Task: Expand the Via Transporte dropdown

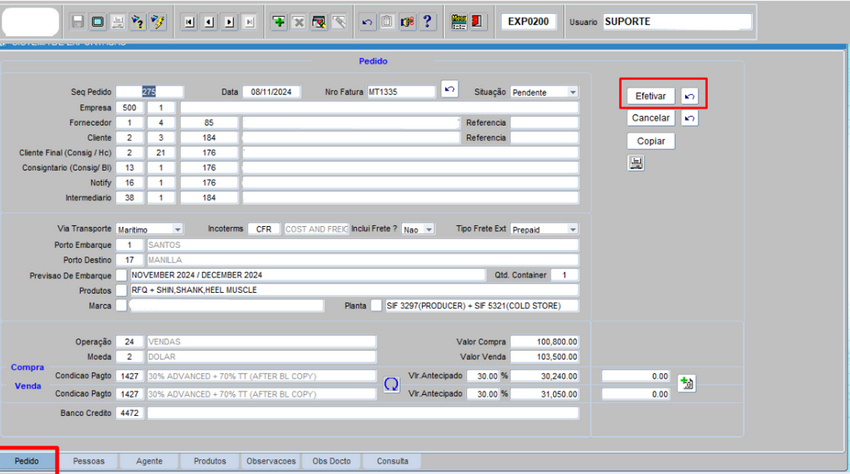Action: click(x=177, y=229)
